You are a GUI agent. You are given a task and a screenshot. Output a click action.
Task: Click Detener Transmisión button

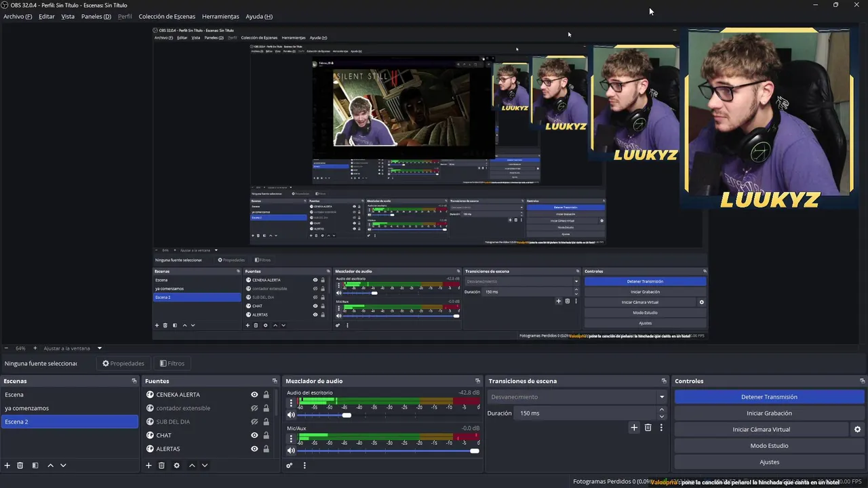point(769,397)
